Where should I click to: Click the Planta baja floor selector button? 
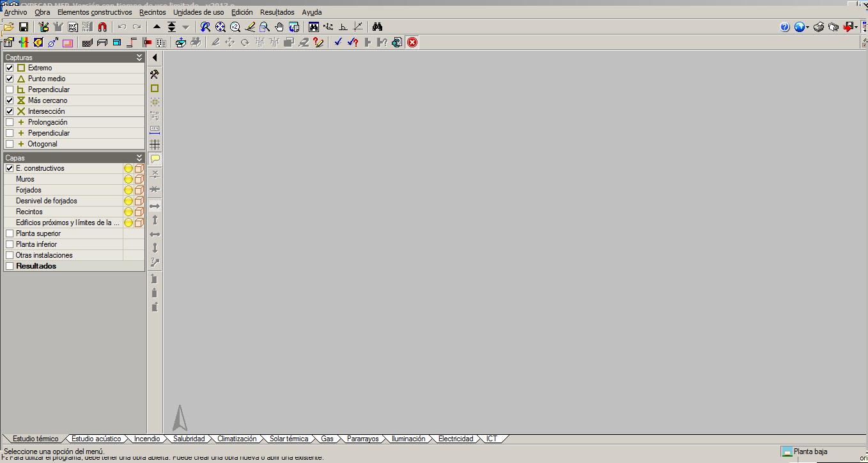(x=810, y=451)
